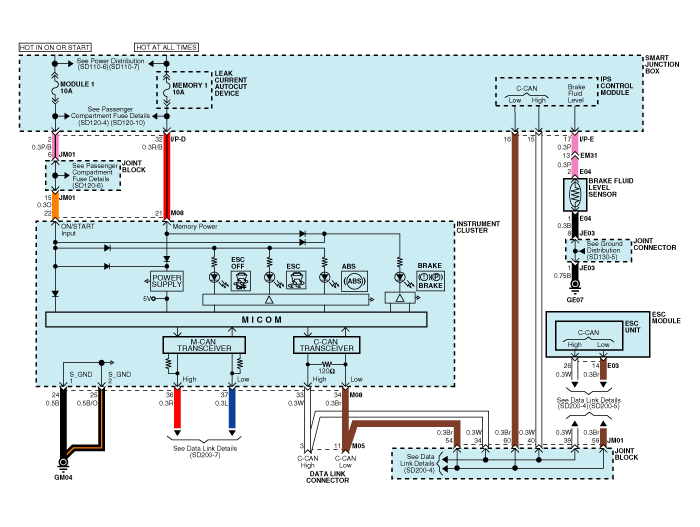Screen dimensions: 700x527
Task: Click the triangle driver box below BRAKE lamp
Action: 400,298
